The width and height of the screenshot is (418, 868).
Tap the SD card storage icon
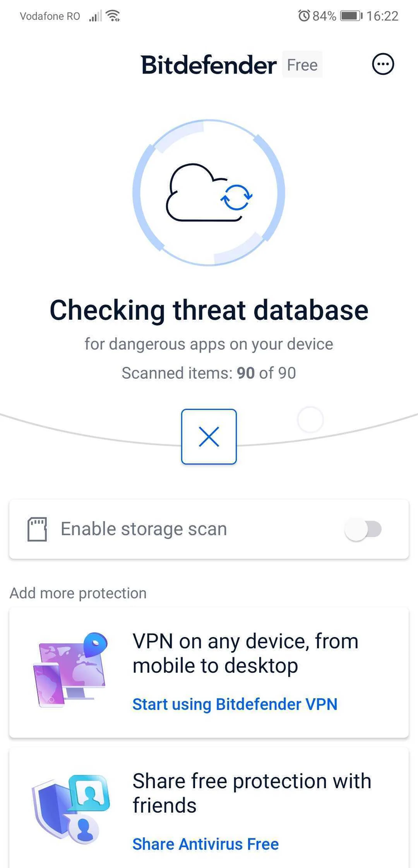point(37,529)
